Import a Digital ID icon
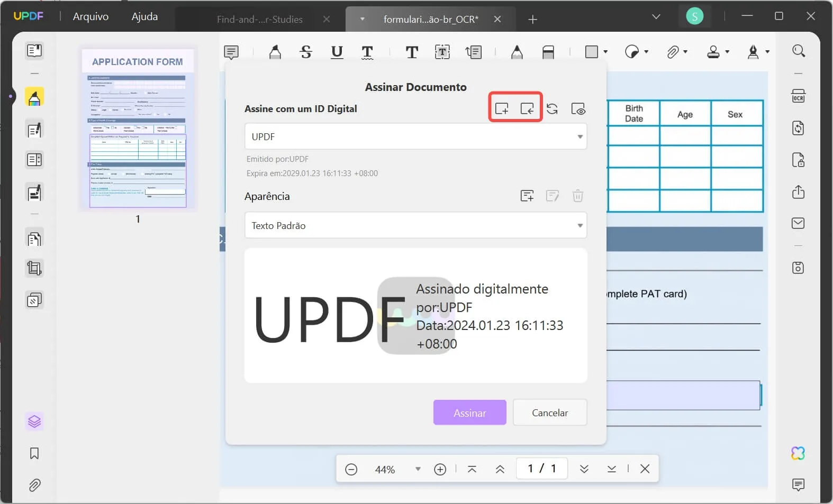 coord(527,109)
